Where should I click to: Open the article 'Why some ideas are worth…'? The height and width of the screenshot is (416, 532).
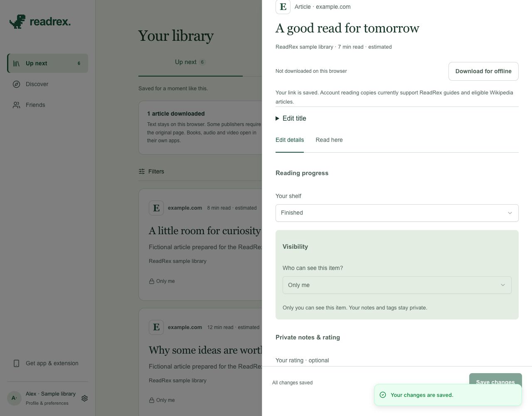coord(205,350)
